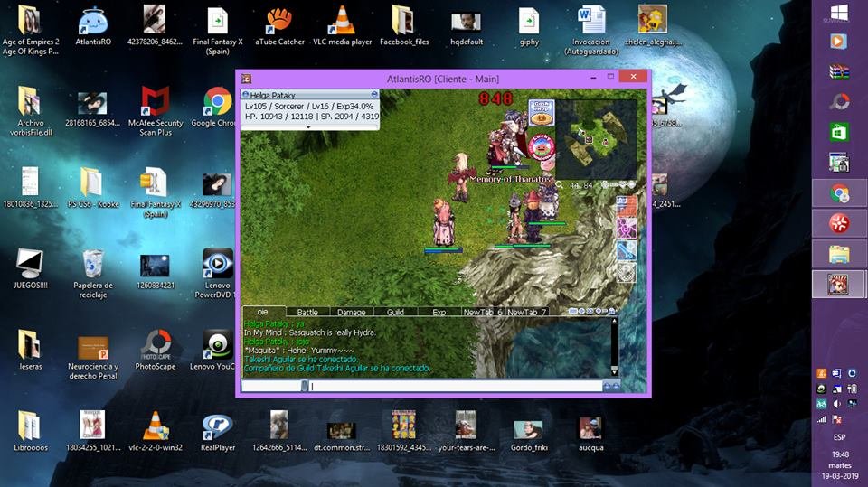Open McAfee Security Scan Plus shortcut
The image size is (868, 487).
point(156,110)
